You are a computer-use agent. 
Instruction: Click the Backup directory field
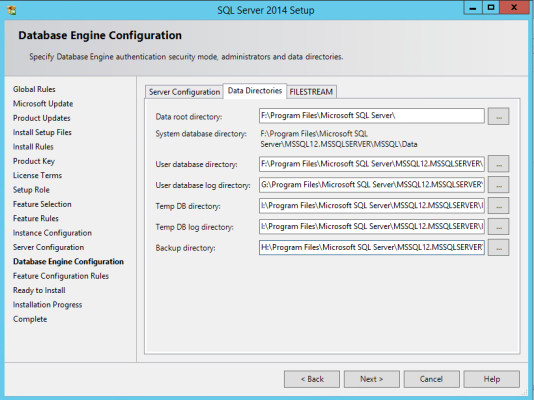372,247
